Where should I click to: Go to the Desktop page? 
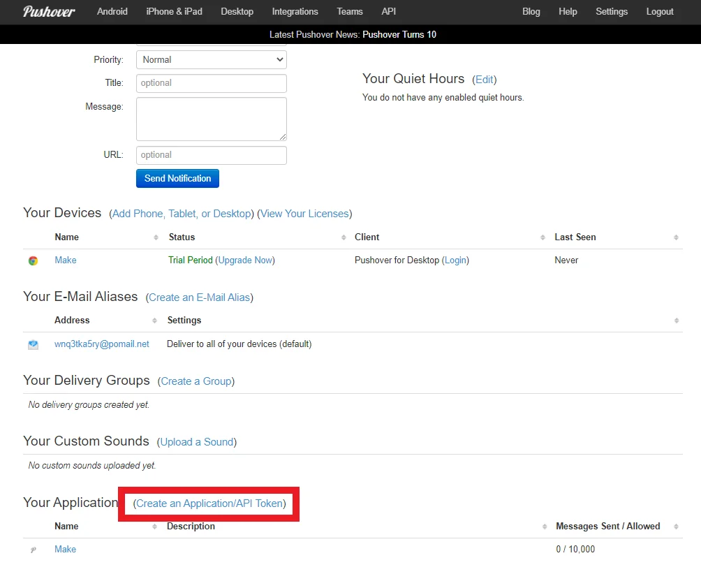pyautogui.click(x=237, y=12)
